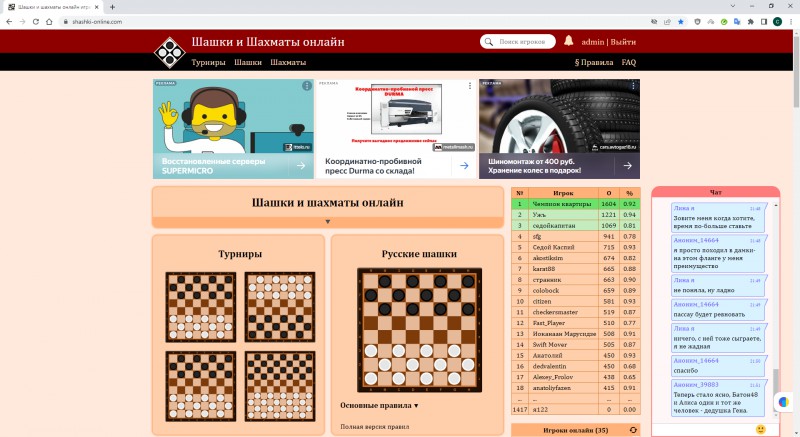Open the admin profile link

click(x=593, y=42)
